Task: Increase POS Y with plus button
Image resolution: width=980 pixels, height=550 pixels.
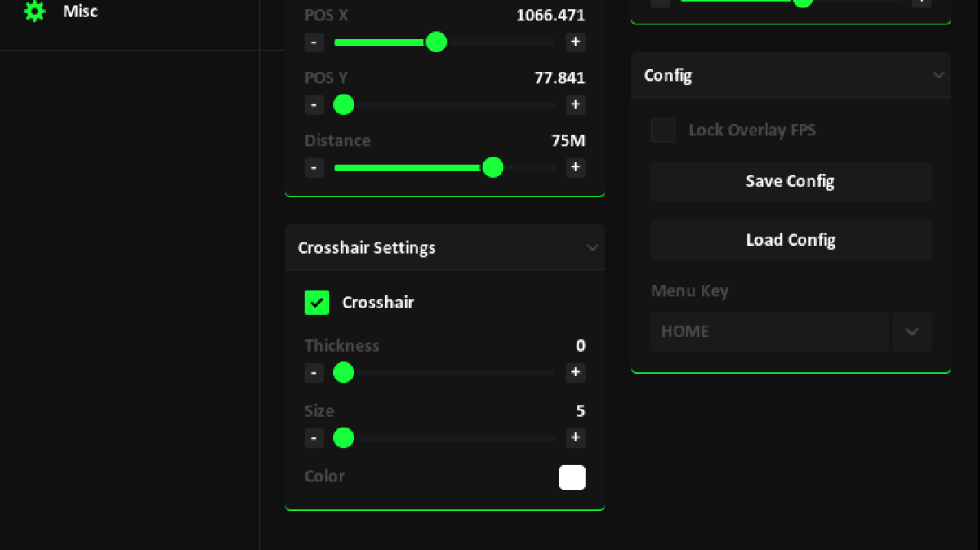Action: (x=575, y=104)
